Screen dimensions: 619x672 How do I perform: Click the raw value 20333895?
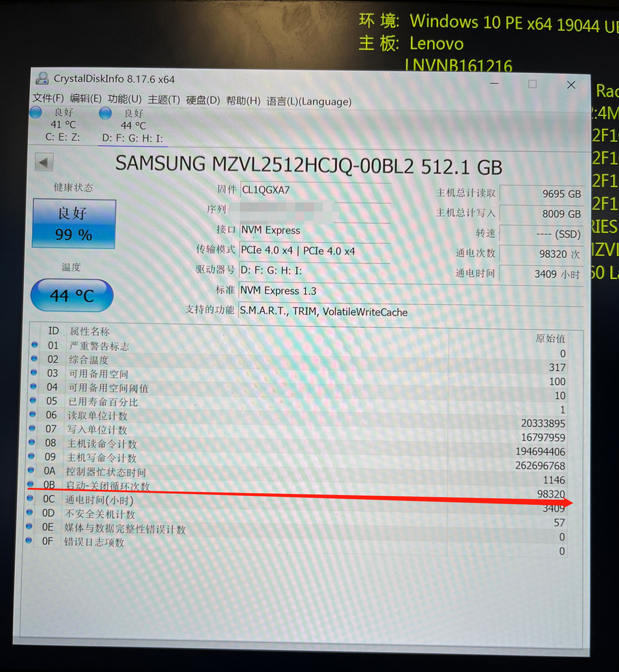pos(543,424)
